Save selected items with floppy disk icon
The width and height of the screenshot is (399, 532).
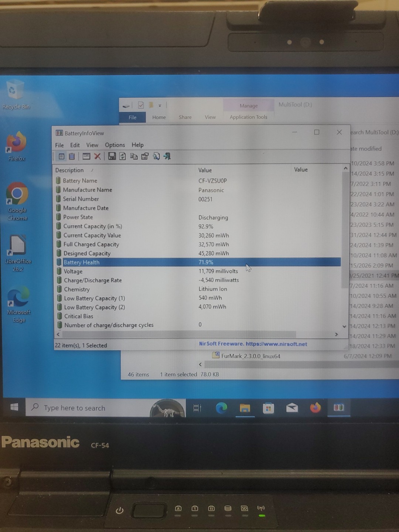(x=112, y=156)
